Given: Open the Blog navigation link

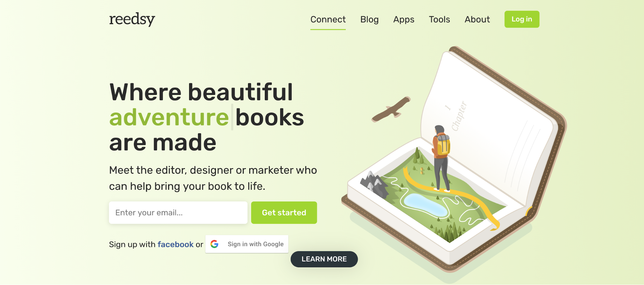Looking at the screenshot, I should [x=369, y=20].
